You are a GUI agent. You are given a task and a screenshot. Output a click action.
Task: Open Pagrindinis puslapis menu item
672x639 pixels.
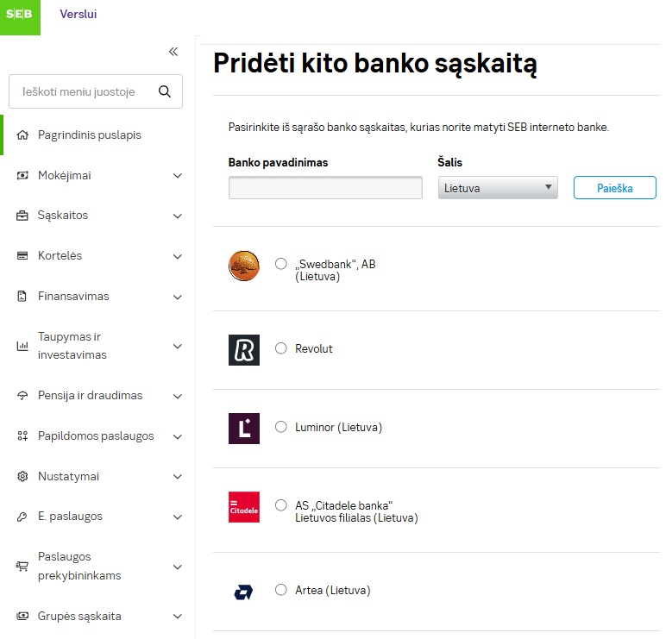(90, 135)
